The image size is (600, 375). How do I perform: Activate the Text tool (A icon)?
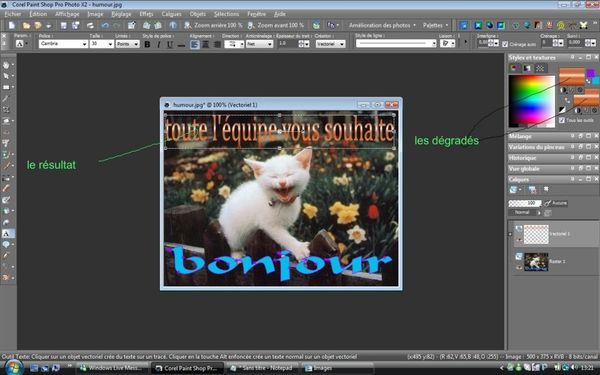point(7,233)
